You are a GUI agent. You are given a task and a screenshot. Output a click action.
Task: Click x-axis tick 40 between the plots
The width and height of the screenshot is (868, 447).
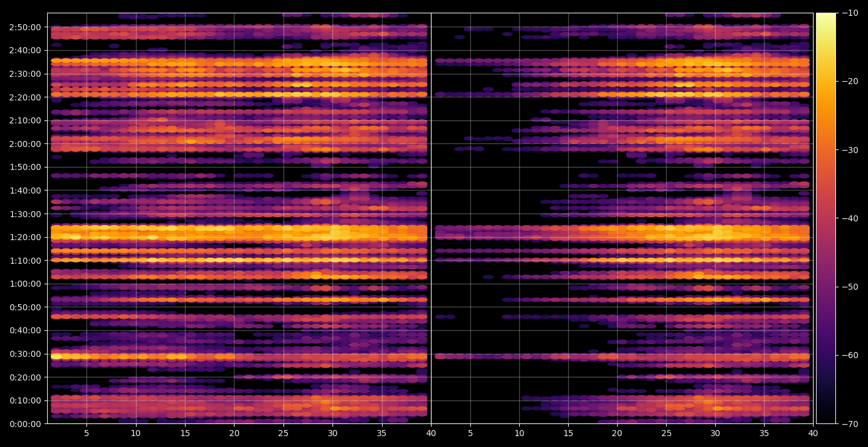(x=431, y=433)
